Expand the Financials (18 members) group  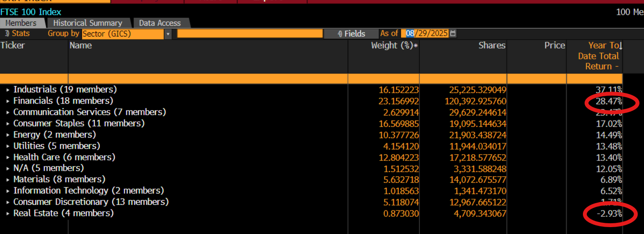click(x=8, y=101)
